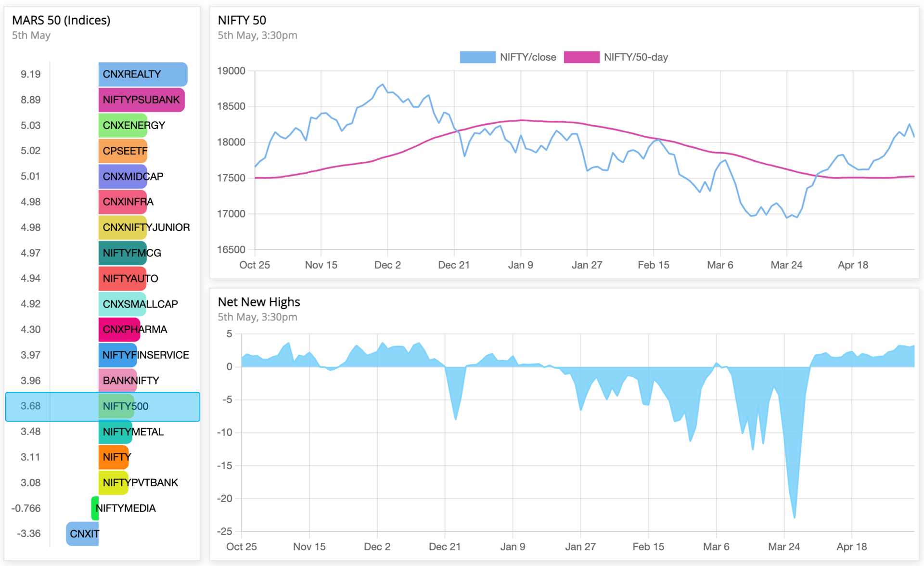The image size is (924, 566).
Task: Select the CNXENERGY bar
Action: (123, 125)
